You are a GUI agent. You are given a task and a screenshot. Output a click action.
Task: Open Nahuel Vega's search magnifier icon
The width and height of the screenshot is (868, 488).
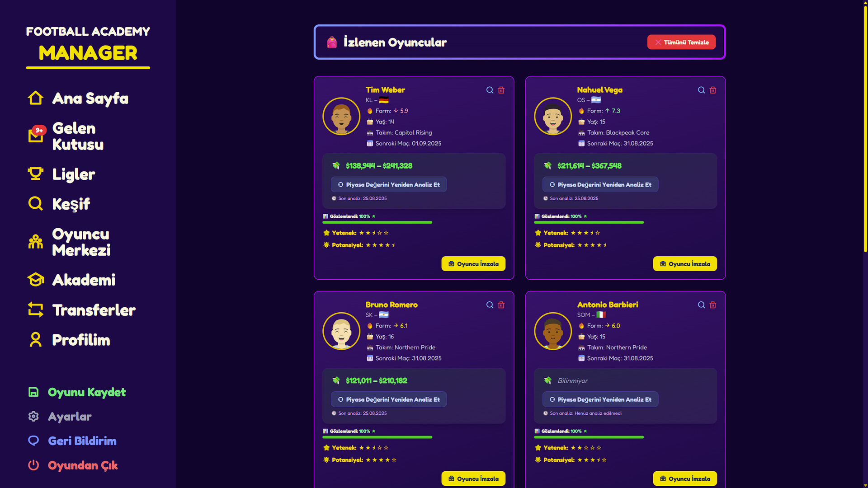pos(701,90)
